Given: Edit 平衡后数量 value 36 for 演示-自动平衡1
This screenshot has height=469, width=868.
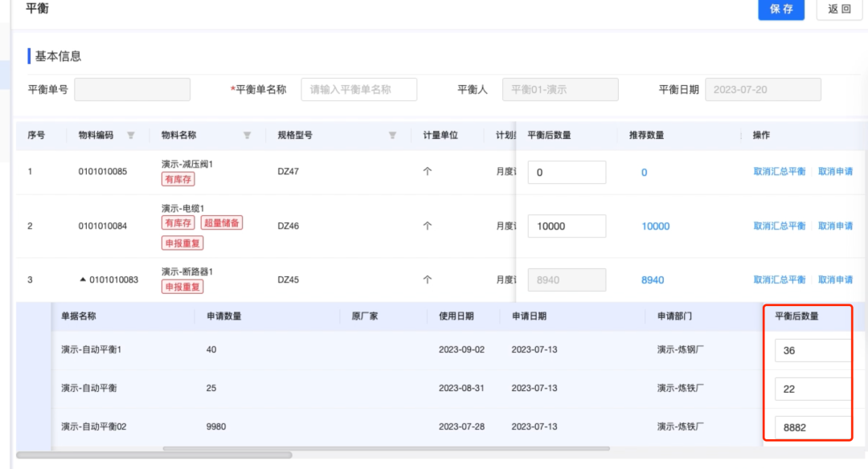Looking at the screenshot, I should point(813,351).
